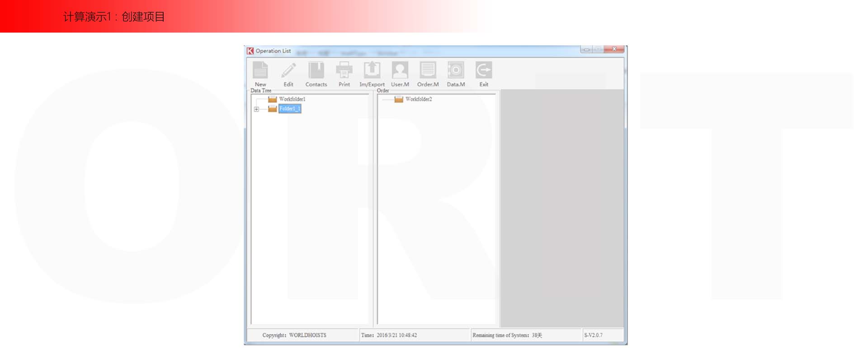The width and height of the screenshot is (868, 362).
Task: Click the Print icon
Action: point(344,71)
